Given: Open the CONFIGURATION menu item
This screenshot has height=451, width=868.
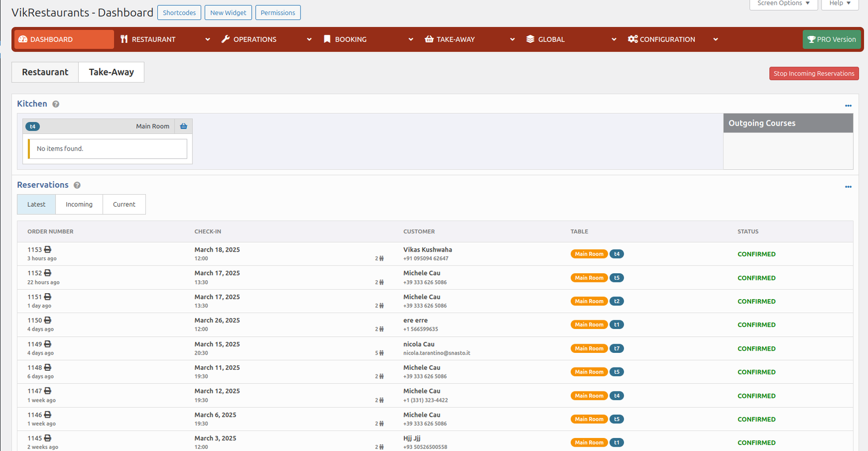Looking at the screenshot, I should [x=667, y=40].
